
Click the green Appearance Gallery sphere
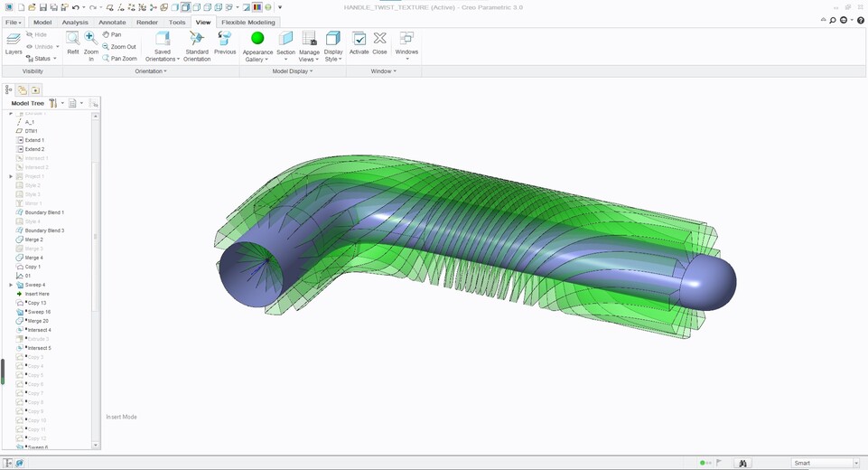(257, 38)
